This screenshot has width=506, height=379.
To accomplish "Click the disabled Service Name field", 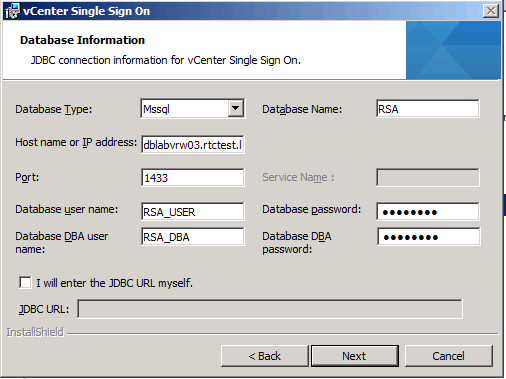I will [428, 177].
